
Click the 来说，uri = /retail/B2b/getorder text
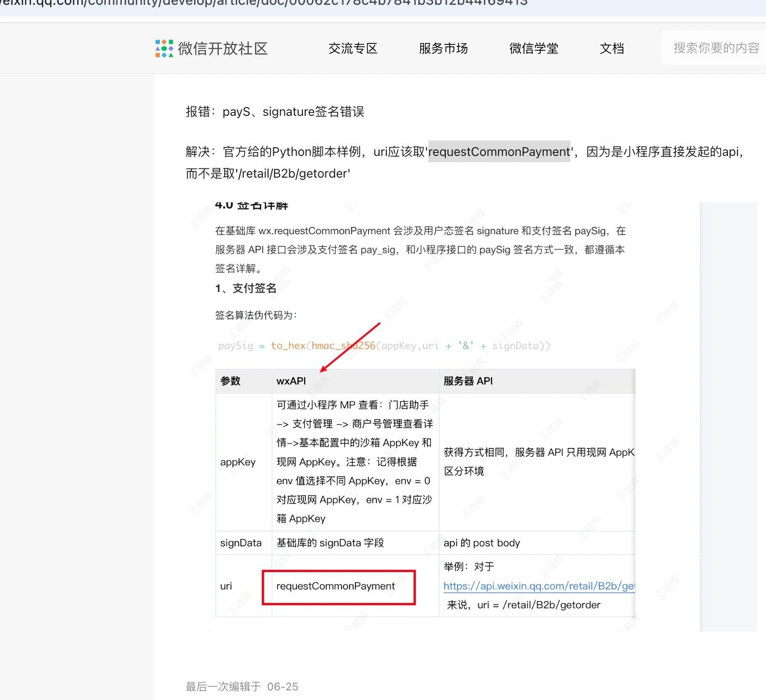point(524,605)
